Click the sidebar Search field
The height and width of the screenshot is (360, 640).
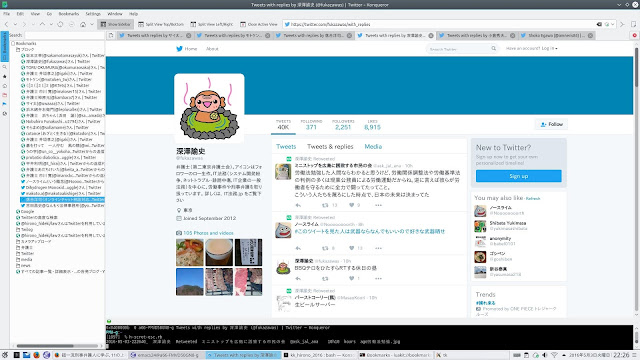64,36
